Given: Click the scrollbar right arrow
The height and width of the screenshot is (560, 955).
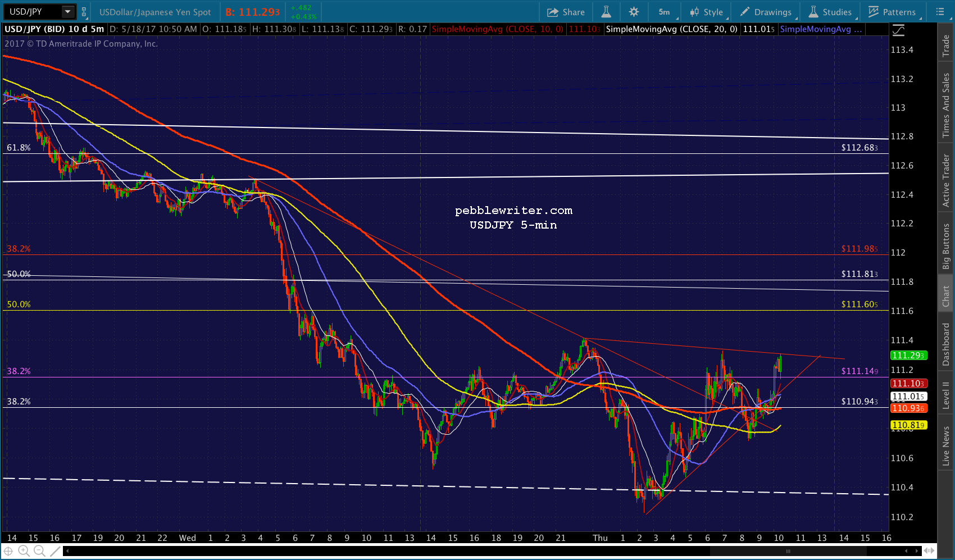Looking at the screenshot, I should (x=917, y=551).
